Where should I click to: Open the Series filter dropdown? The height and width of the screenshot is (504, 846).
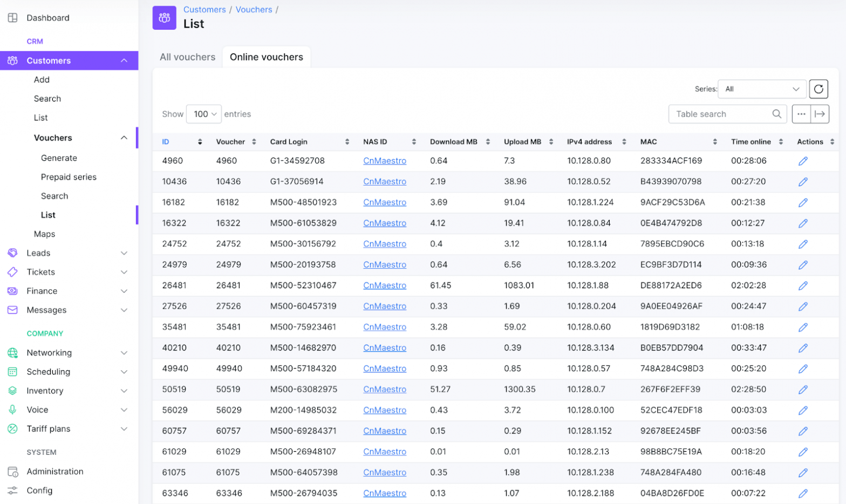coord(761,89)
